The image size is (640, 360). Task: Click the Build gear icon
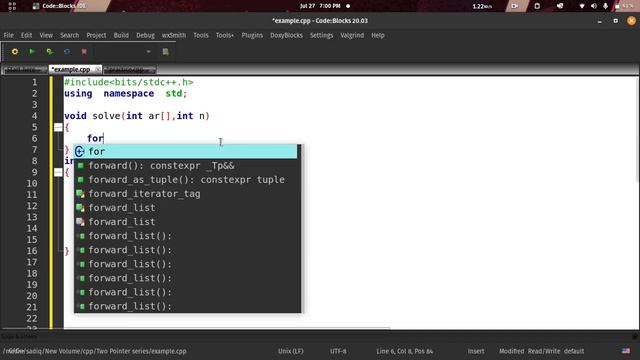[15, 52]
